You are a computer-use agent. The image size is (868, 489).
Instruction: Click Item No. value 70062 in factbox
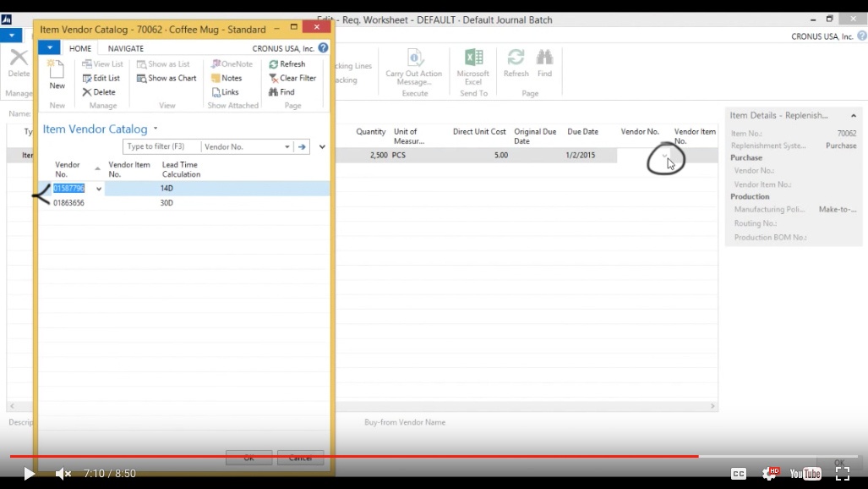coord(846,134)
